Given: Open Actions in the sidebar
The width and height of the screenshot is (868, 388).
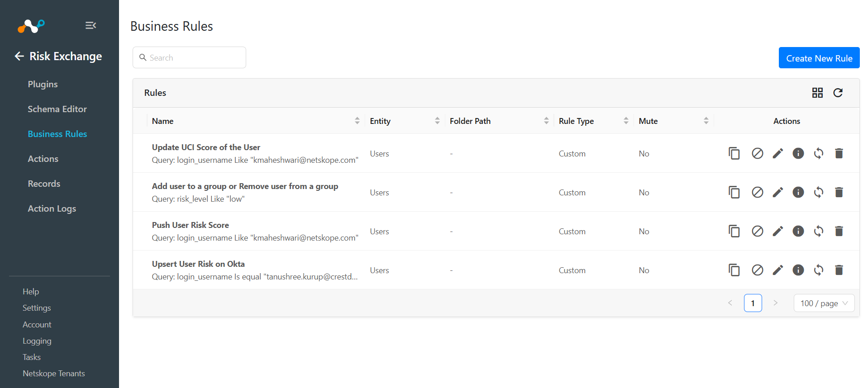Looking at the screenshot, I should [x=43, y=159].
